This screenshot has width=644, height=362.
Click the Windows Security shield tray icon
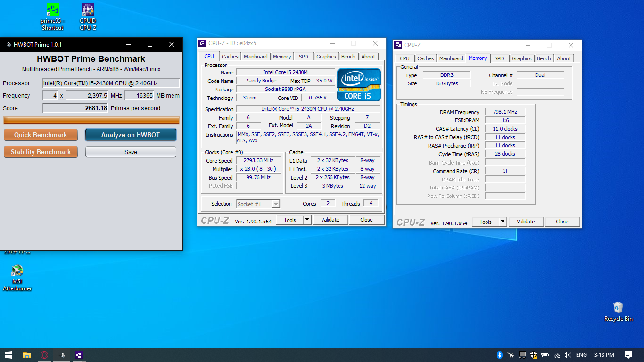click(534, 355)
